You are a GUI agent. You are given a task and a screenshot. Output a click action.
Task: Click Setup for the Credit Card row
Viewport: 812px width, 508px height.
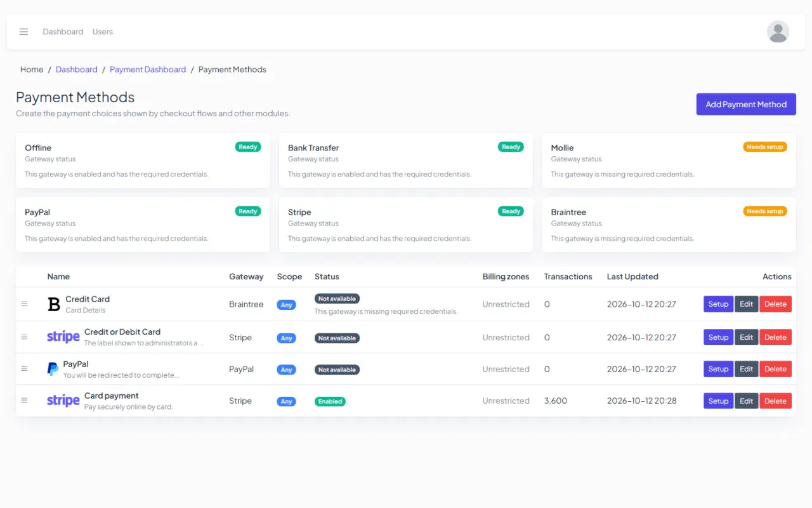pos(718,304)
